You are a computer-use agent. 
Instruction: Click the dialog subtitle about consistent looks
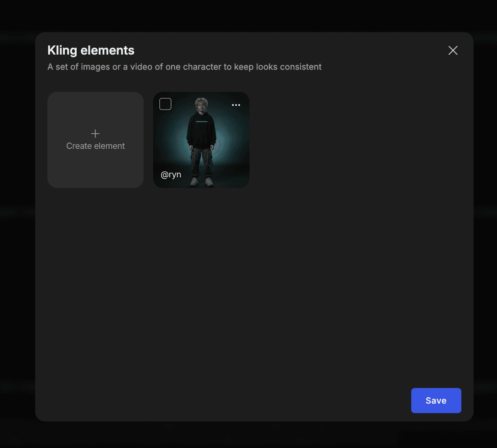[x=184, y=67]
